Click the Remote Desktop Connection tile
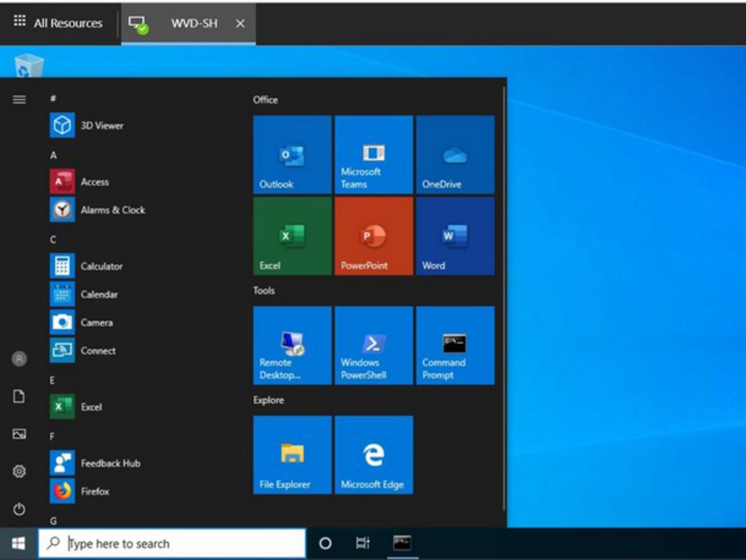 pyautogui.click(x=292, y=345)
